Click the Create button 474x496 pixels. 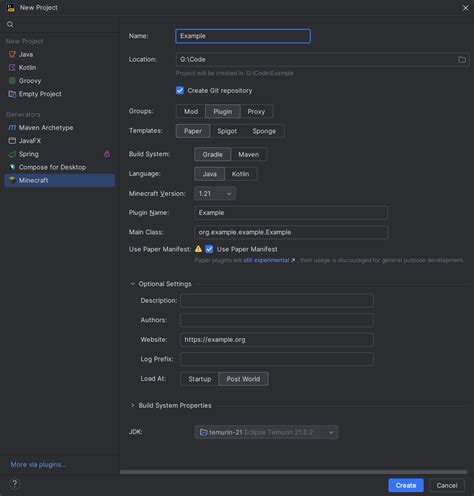click(406, 485)
